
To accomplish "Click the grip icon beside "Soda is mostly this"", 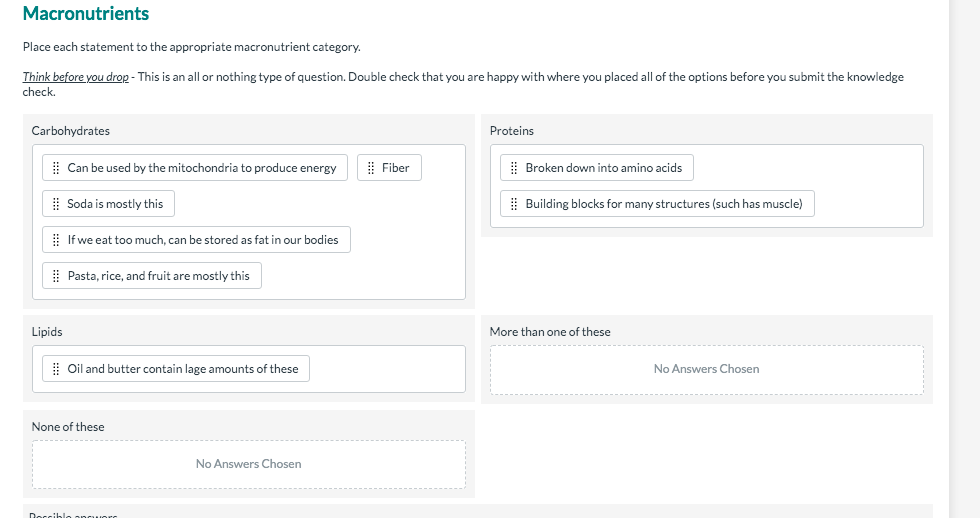I will coord(57,204).
